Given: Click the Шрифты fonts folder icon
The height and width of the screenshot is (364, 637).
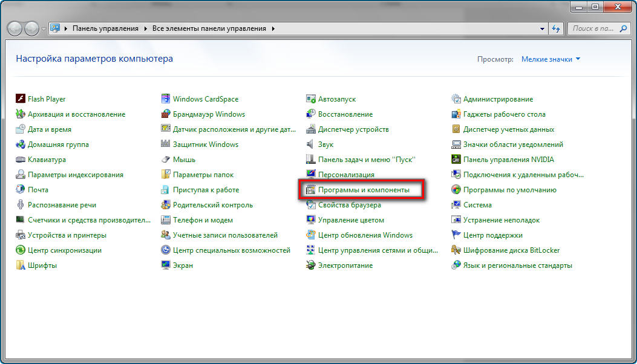Looking at the screenshot, I should click(x=21, y=265).
